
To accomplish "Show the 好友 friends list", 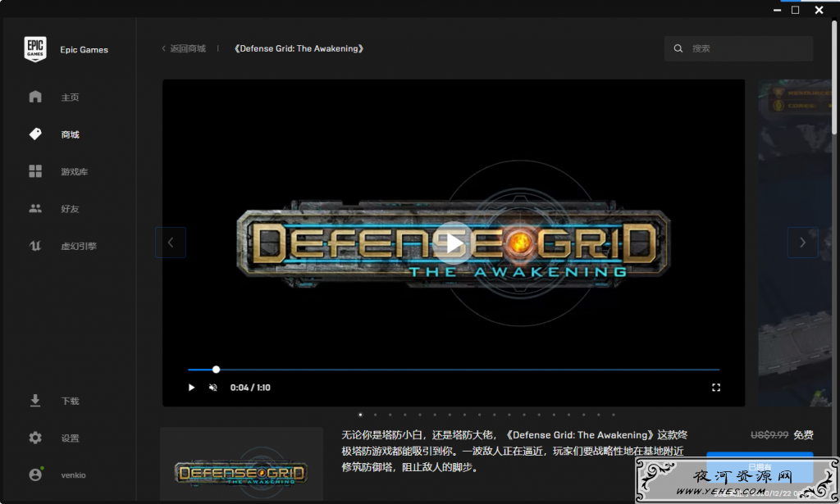I will [x=70, y=209].
